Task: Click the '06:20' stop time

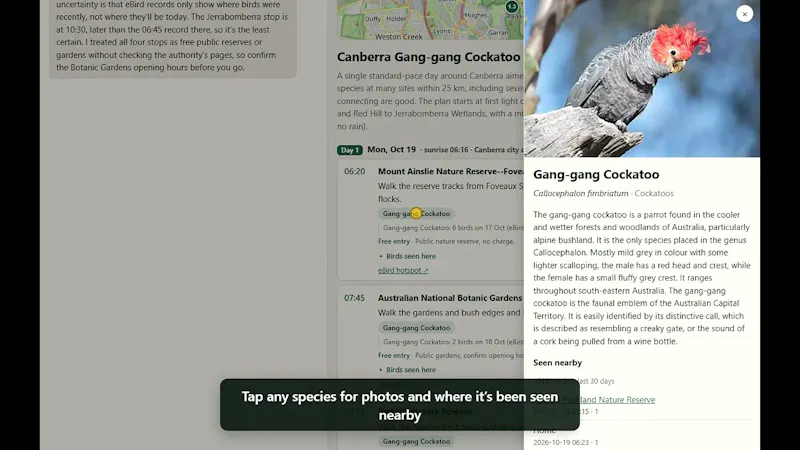Action: click(x=355, y=171)
